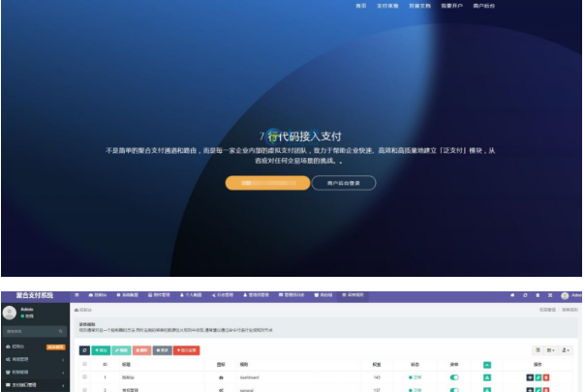Expand the 支付接口管理 sidebar menu
The height and width of the screenshot is (392, 585).
coord(35,385)
